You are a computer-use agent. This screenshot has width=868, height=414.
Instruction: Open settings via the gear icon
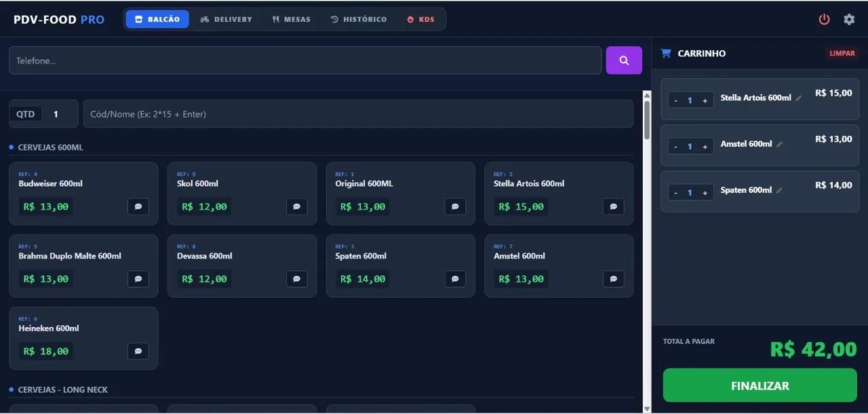pyautogui.click(x=849, y=19)
